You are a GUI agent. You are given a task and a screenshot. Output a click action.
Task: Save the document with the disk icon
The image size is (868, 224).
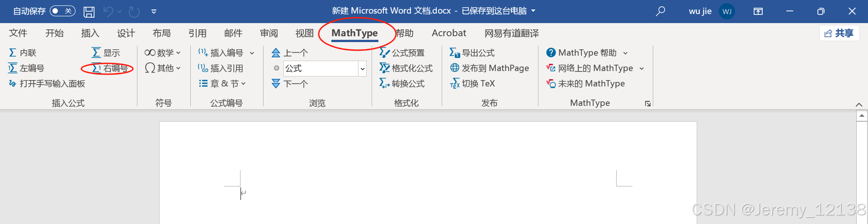(x=89, y=11)
